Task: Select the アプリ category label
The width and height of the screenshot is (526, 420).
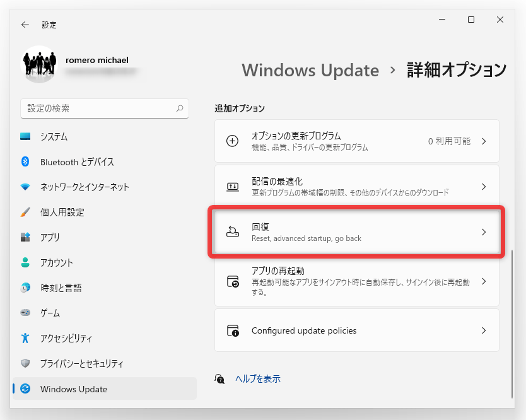Action: 50,238
